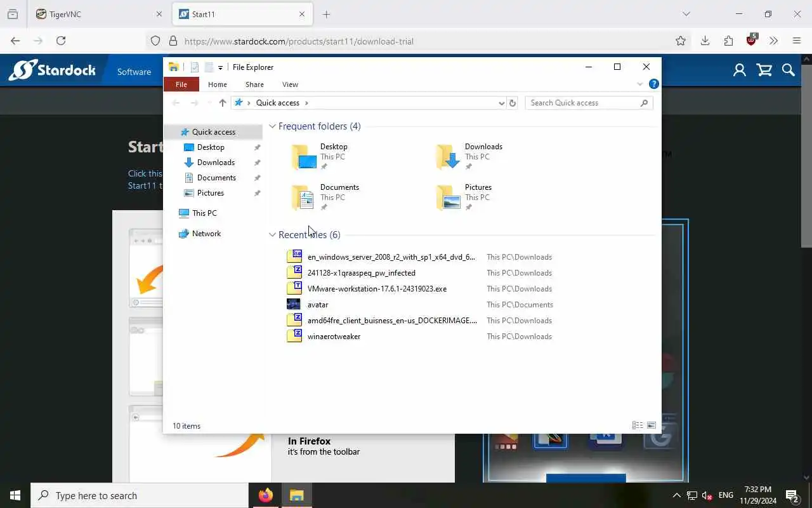Select Desktop in the navigation pane

[x=211, y=147]
